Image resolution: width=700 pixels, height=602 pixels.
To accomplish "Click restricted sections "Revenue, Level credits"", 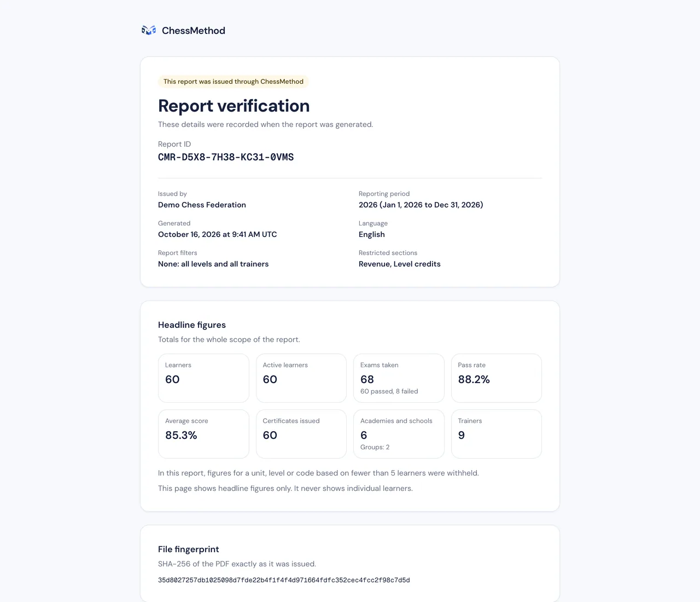I will tap(400, 264).
